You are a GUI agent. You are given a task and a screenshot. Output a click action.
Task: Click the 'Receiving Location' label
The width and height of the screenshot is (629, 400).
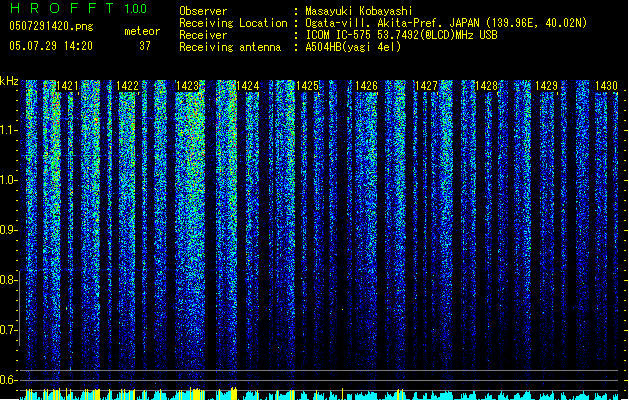pos(233,23)
